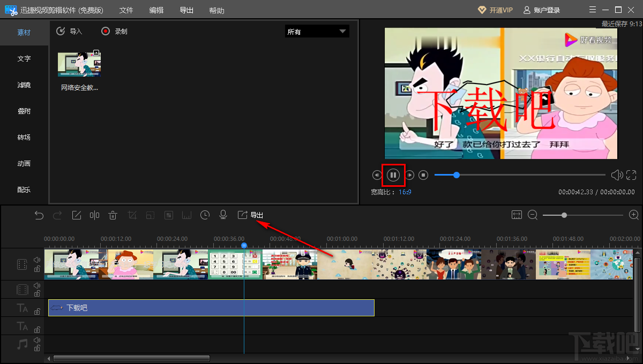The image size is (643, 364).
Task: Select the 网络安全教... media thumbnail
Action: tap(79, 64)
